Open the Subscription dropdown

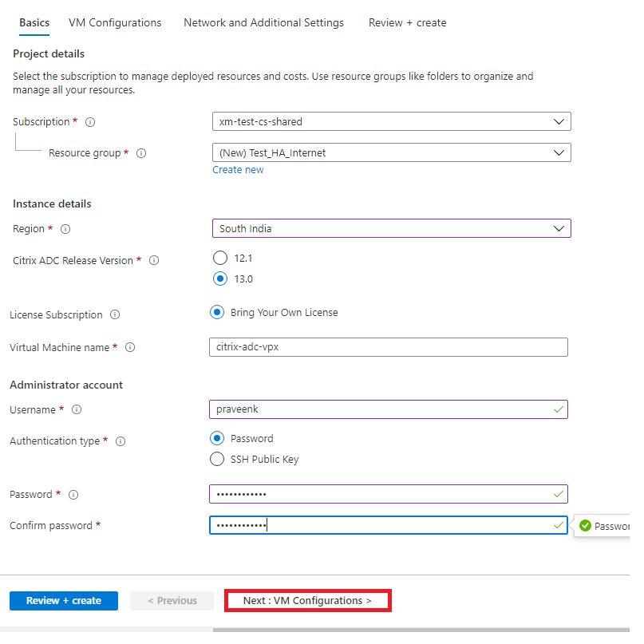391,121
